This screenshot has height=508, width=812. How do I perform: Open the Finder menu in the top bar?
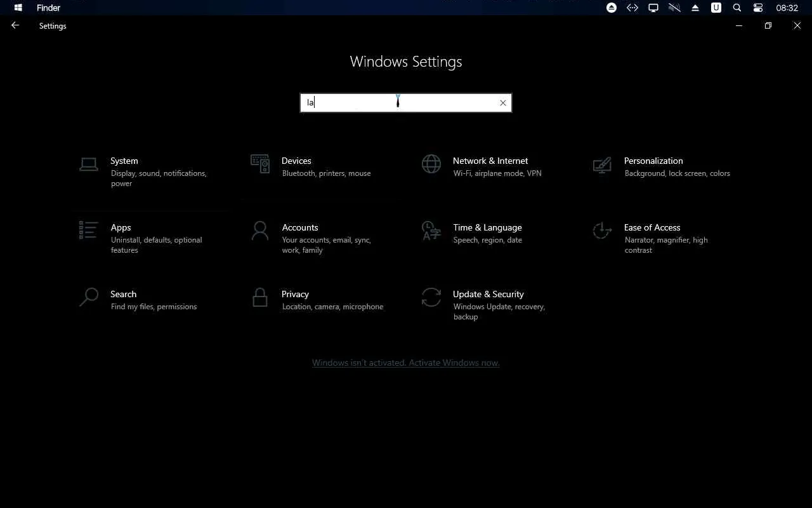pyautogui.click(x=49, y=8)
